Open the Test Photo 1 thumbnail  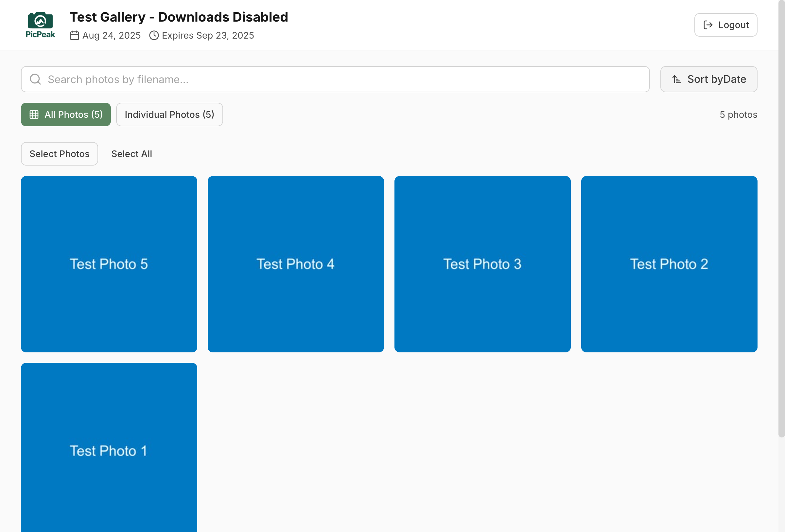pyautogui.click(x=109, y=448)
